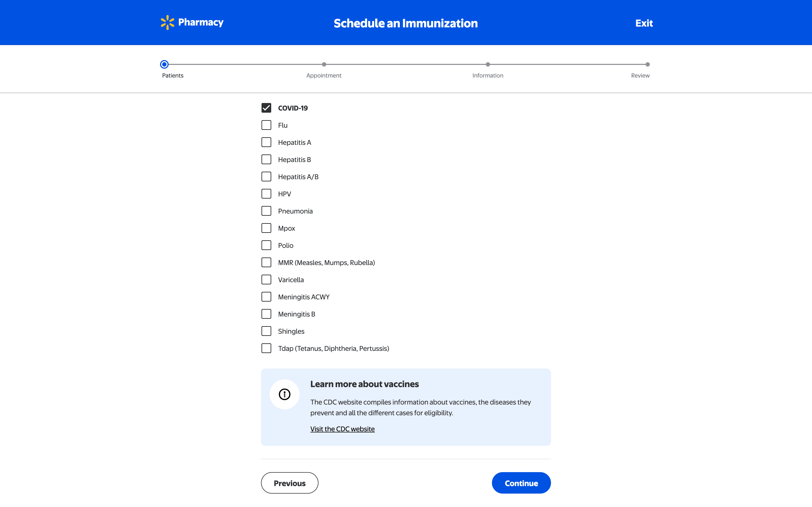
Task: Uncheck the COVID-19 checkbox
Action: click(266, 108)
